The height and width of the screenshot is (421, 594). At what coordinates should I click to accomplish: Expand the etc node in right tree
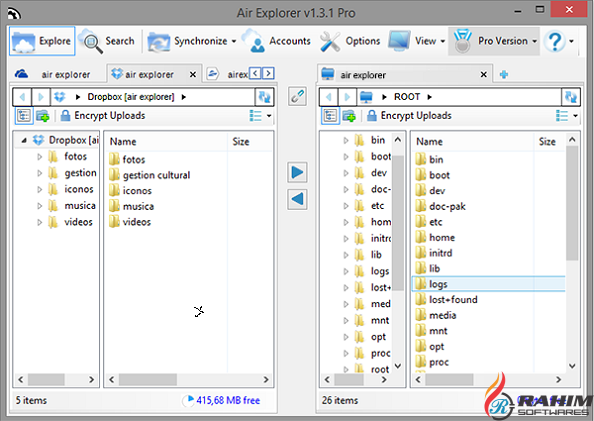pos(345,206)
